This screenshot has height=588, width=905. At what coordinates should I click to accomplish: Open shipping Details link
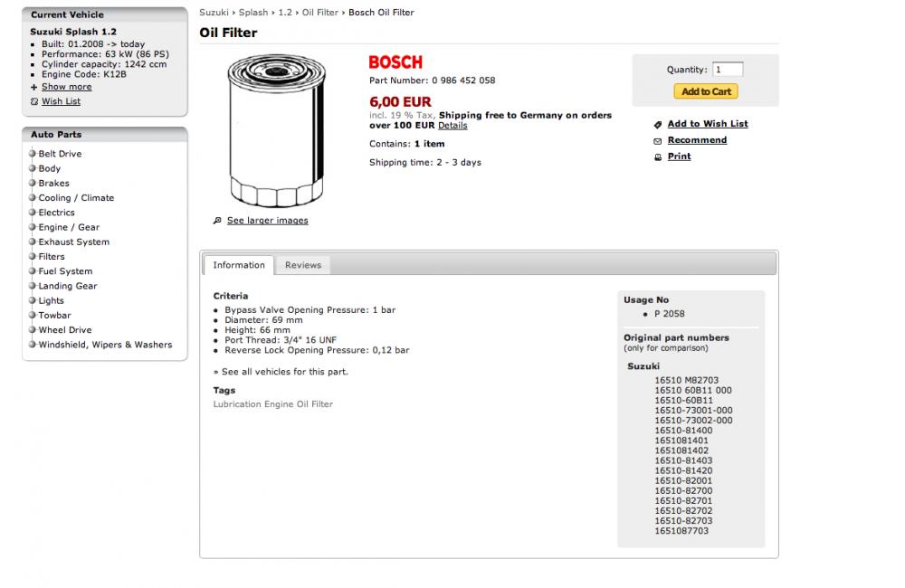coord(452,125)
